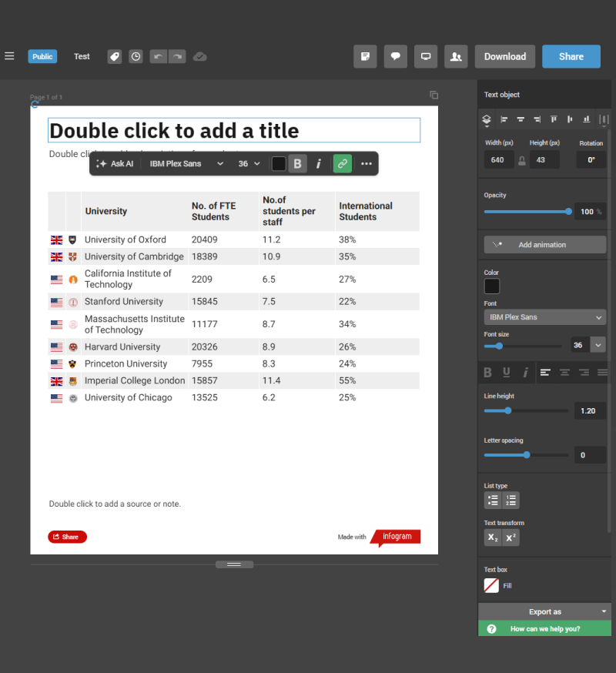The width and height of the screenshot is (616, 673).
Task: Undo the last action
Action: click(159, 57)
